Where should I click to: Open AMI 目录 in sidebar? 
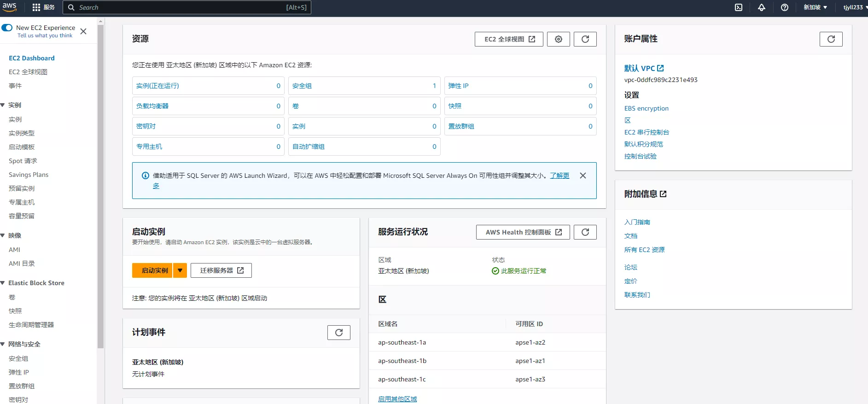[x=22, y=263]
